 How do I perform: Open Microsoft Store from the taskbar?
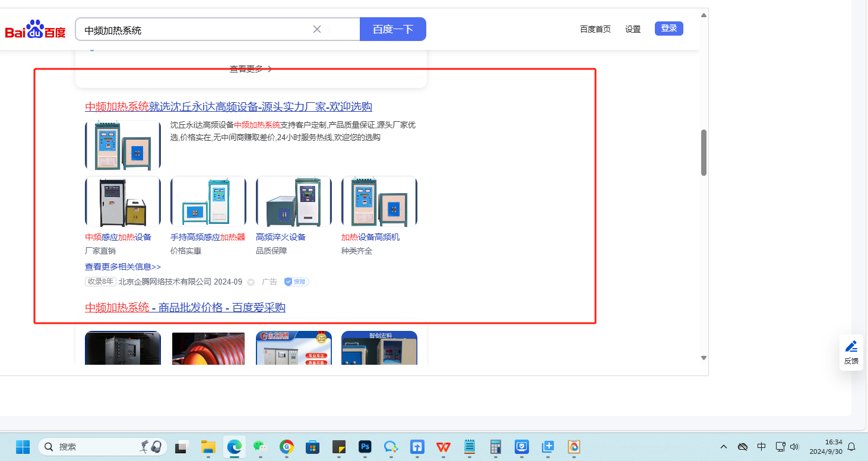[x=313, y=447]
